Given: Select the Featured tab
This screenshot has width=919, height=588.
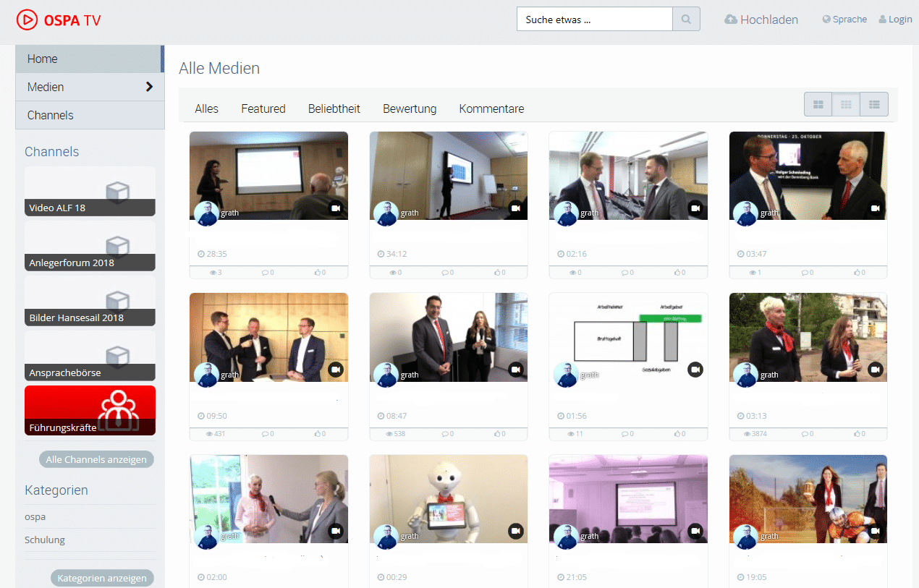Looking at the screenshot, I should [263, 109].
